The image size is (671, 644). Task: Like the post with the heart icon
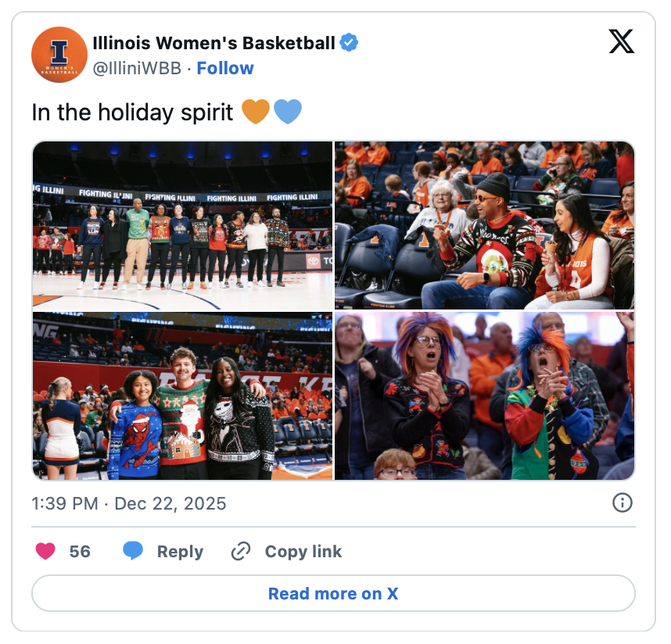click(x=45, y=551)
